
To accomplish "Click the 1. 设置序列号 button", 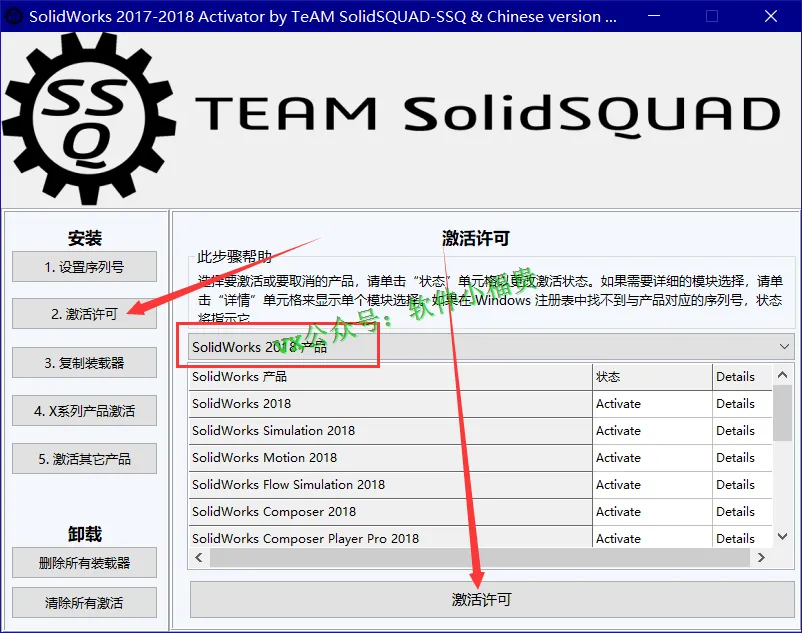I will tap(84, 266).
